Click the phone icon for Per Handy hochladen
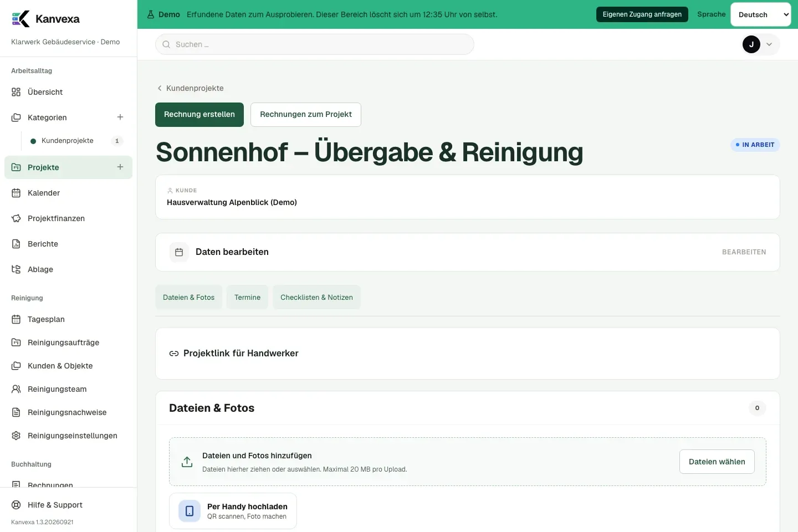Screen dimensions: 798x532 pyautogui.click(x=190, y=511)
